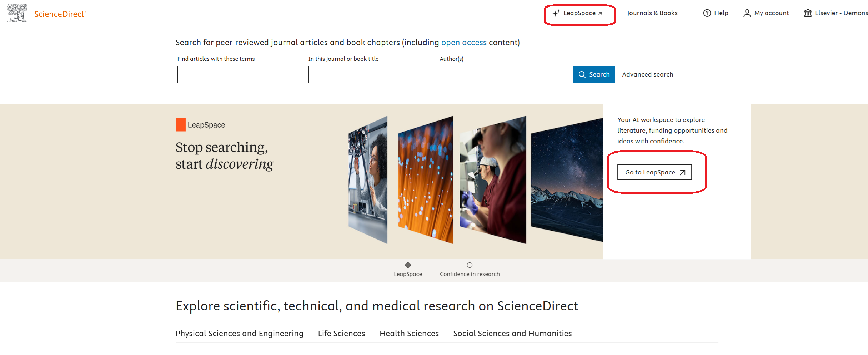This screenshot has height=355, width=868.
Task: Focus the journal or book title field
Action: tap(372, 74)
